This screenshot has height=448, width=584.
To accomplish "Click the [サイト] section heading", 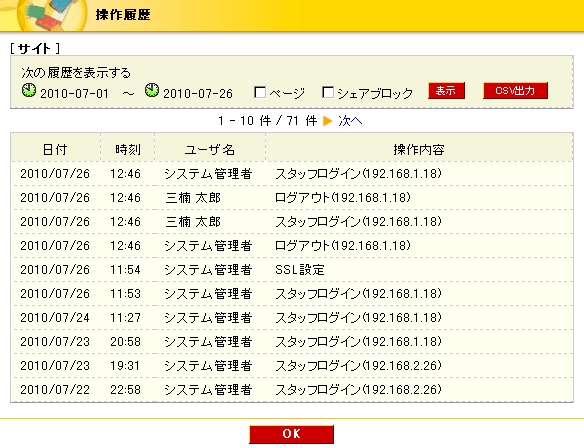I will point(35,48).
